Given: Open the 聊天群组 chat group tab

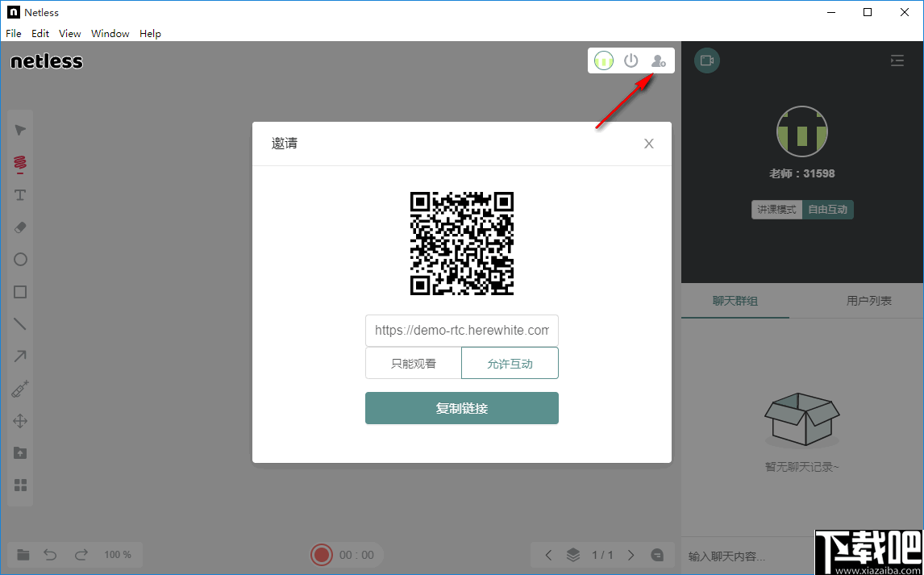Looking at the screenshot, I should tap(735, 301).
